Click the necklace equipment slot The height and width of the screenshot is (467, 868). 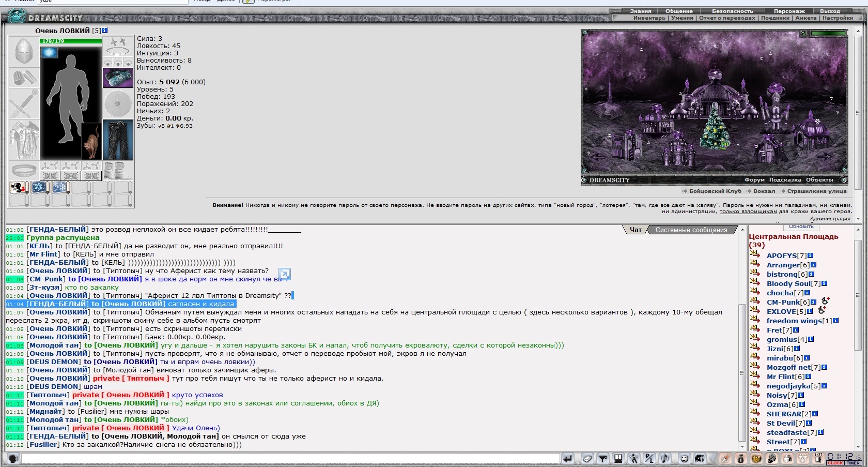click(x=118, y=52)
